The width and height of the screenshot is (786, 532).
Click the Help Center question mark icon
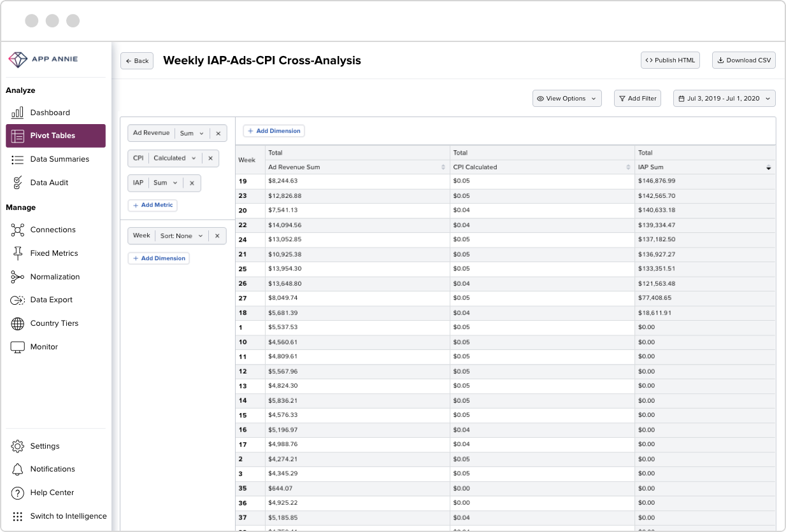[18, 493]
